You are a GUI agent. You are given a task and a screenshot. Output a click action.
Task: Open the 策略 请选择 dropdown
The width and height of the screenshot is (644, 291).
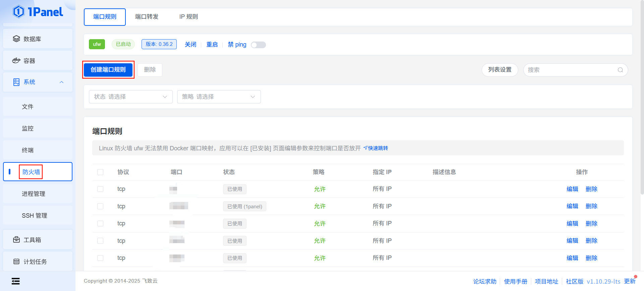point(219,97)
